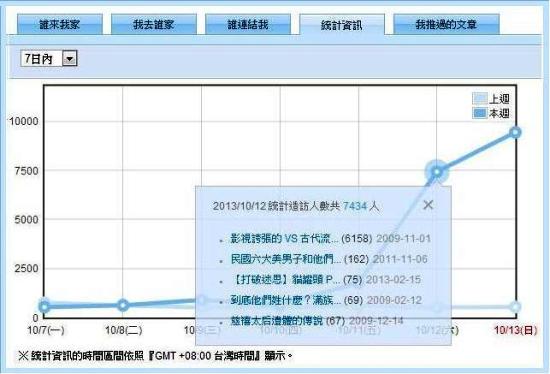Go to the 我推過的文章 tab
Viewport: 550px width, 374px height.
click(446, 25)
